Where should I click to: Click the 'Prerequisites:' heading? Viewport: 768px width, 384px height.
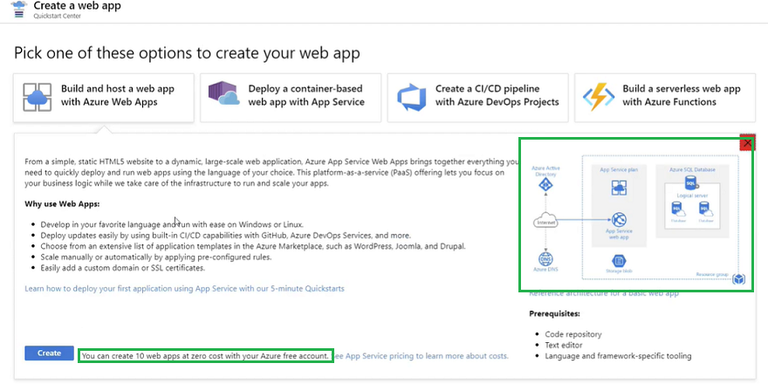[554, 313]
